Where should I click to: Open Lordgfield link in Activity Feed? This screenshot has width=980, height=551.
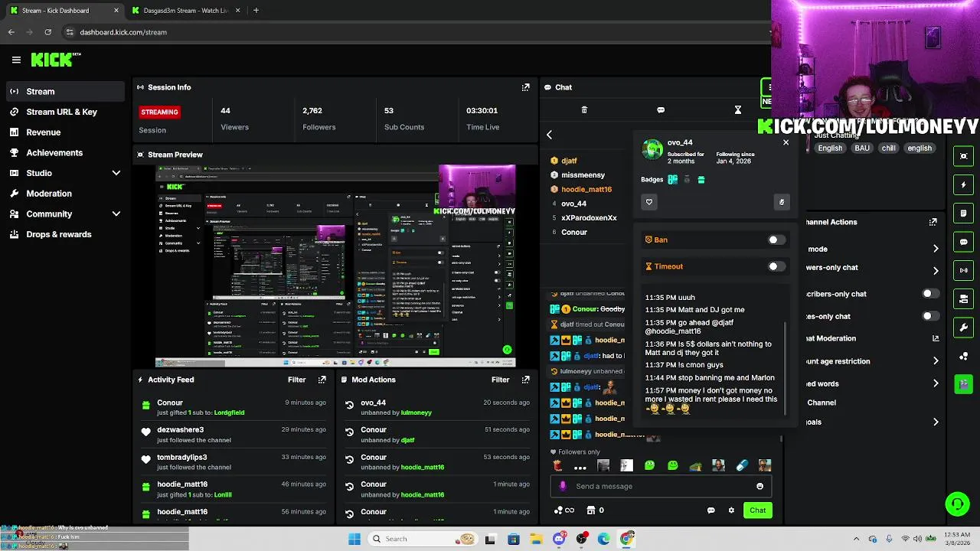coord(229,412)
